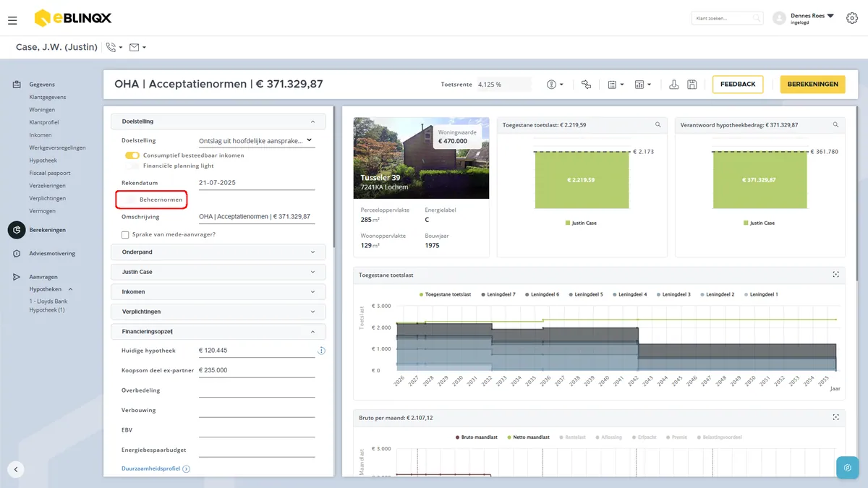Screen dimensions: 868x488
Task: Collapse the Doelstelling section header
Action: (x=218, y=121)
